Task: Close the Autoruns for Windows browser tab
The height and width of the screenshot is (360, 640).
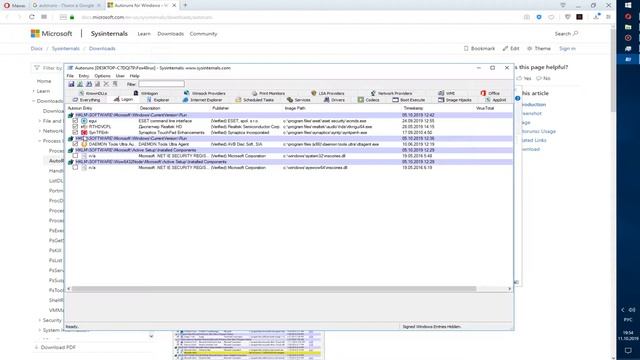Action: pos(174,5)
